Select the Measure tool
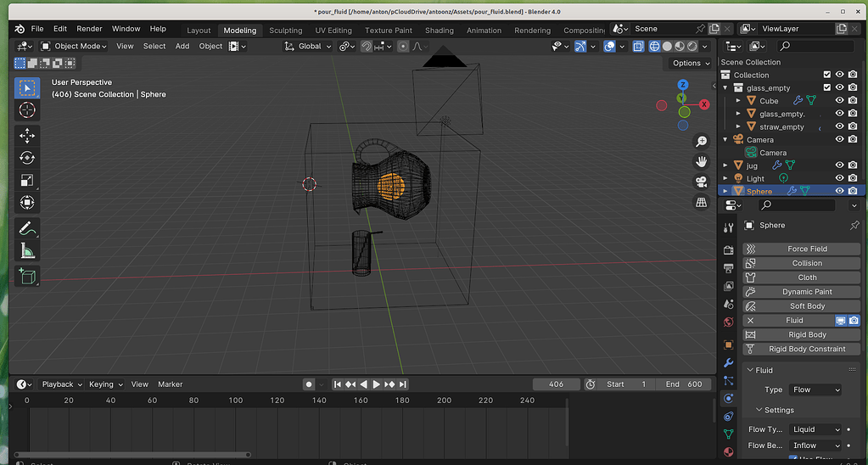Screen dimensions: 868x465 tap(26, 250)
